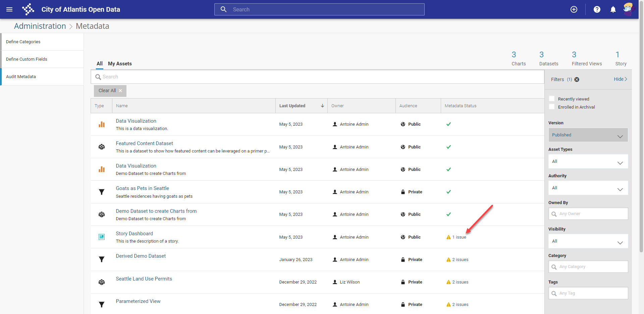The height and width of the screenshot is (314, 644).
Task: Open the Seattle Land Use Permits link
Action: click(144, 279)
